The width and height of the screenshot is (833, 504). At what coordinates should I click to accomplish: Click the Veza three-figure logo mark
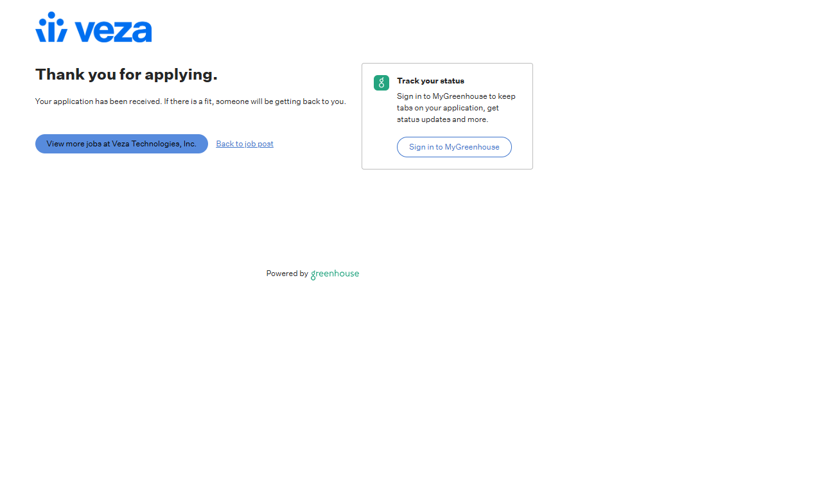tap(51, 28)
